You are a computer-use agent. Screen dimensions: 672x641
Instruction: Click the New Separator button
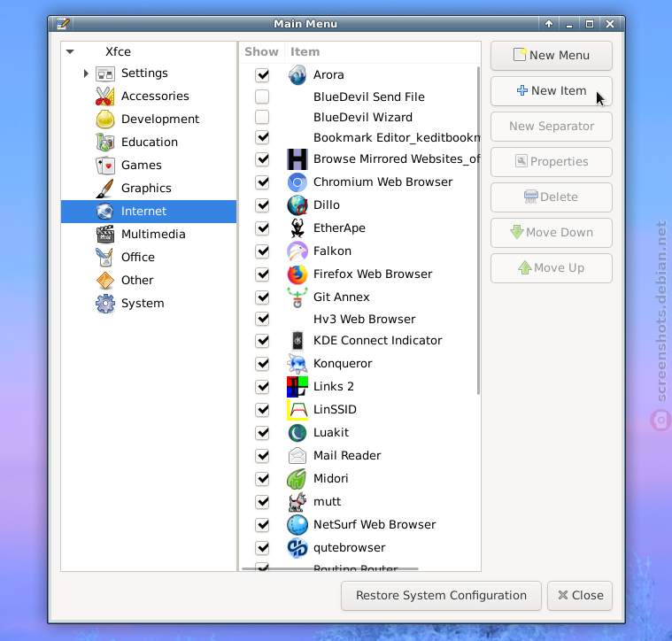pos(551,127)
